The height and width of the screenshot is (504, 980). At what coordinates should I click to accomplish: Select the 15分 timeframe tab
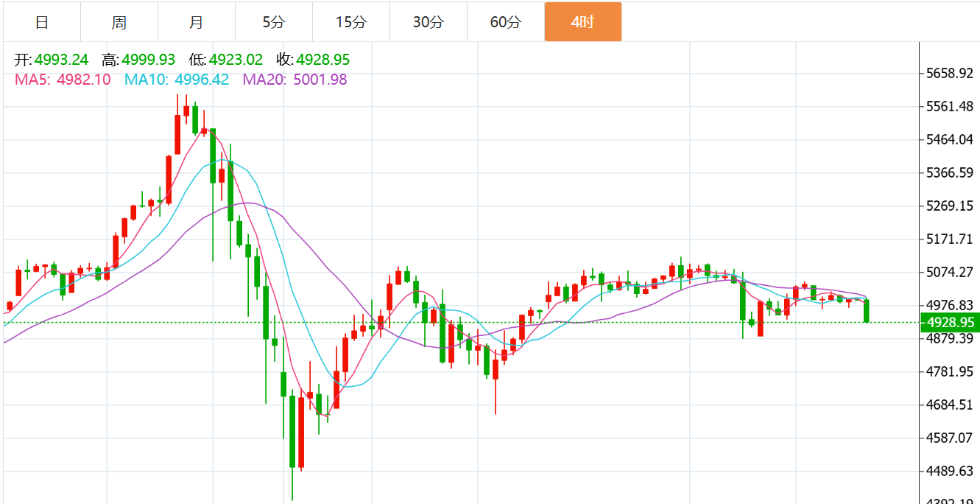pyautogui.click(x=351, y=22)
